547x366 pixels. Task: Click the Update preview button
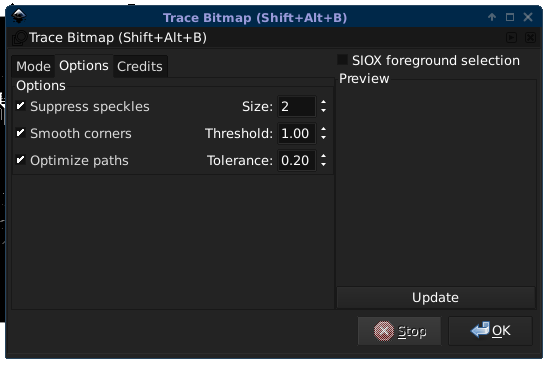435,298
